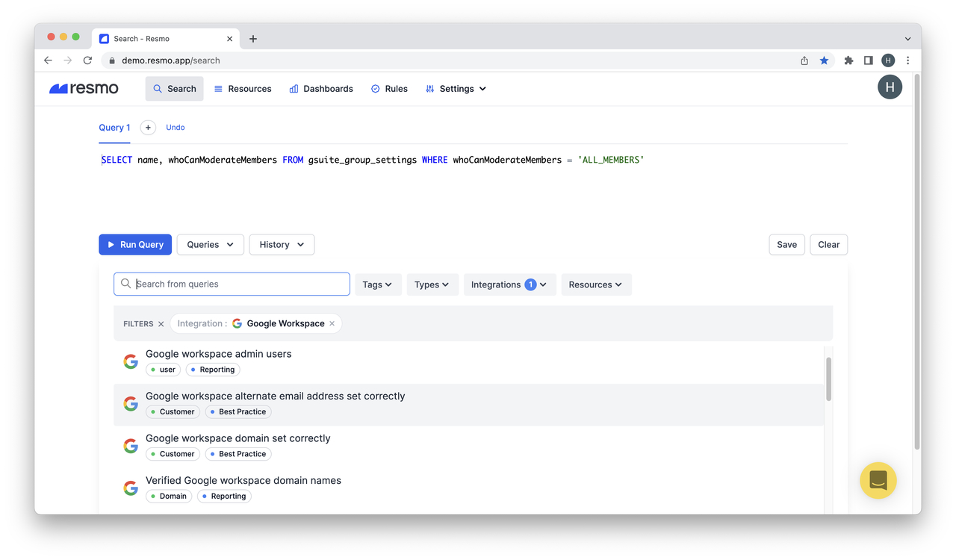Run the query
Viewport: 956px width, 560px height.
tap(135, 244)
